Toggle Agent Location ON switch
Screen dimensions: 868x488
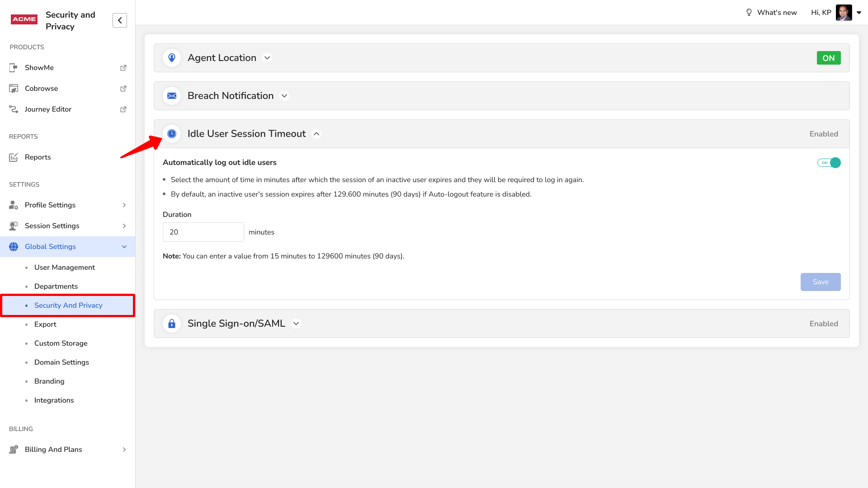(x=828, y=58)
